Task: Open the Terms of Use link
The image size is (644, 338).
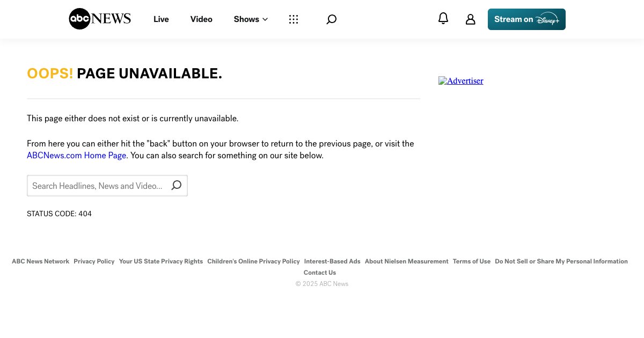Action: (x=471, y=261)
